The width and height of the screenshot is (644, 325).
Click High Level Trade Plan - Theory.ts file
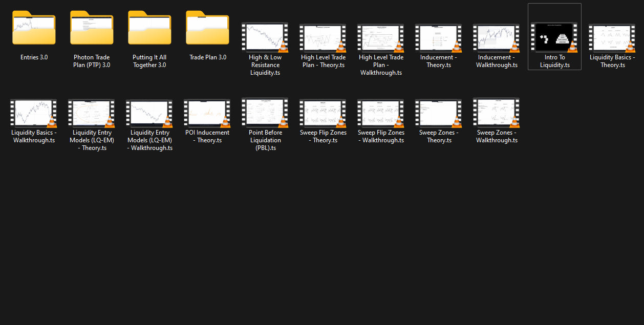point(323,37)
